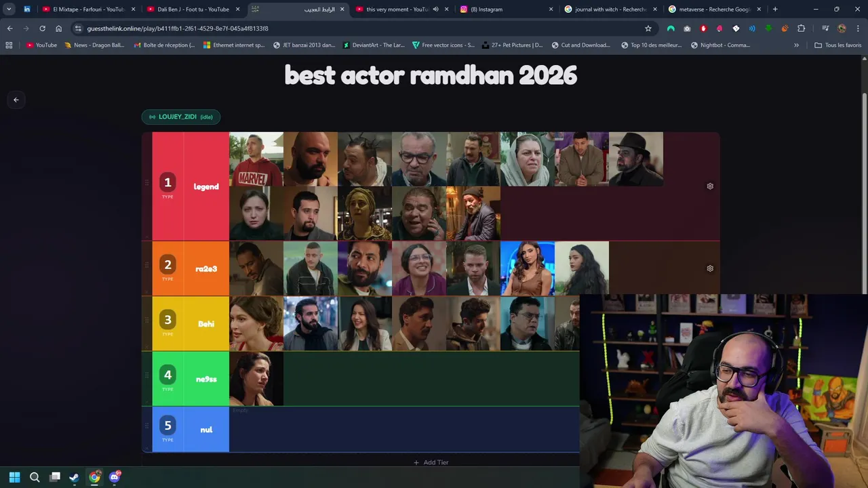Image resolution: width=868 pixels, height=488 pixels.
Task: View site information for guessthelink.online
Action: (78, 28)
